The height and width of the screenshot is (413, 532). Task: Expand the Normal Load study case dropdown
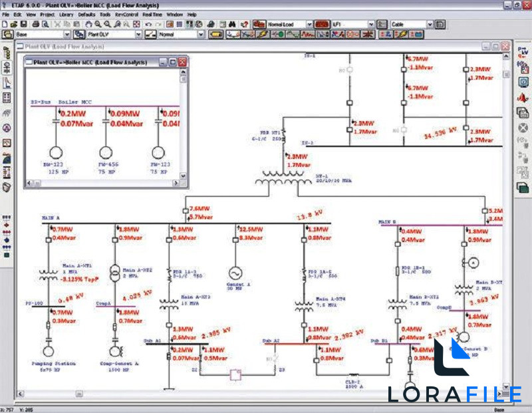309,25
